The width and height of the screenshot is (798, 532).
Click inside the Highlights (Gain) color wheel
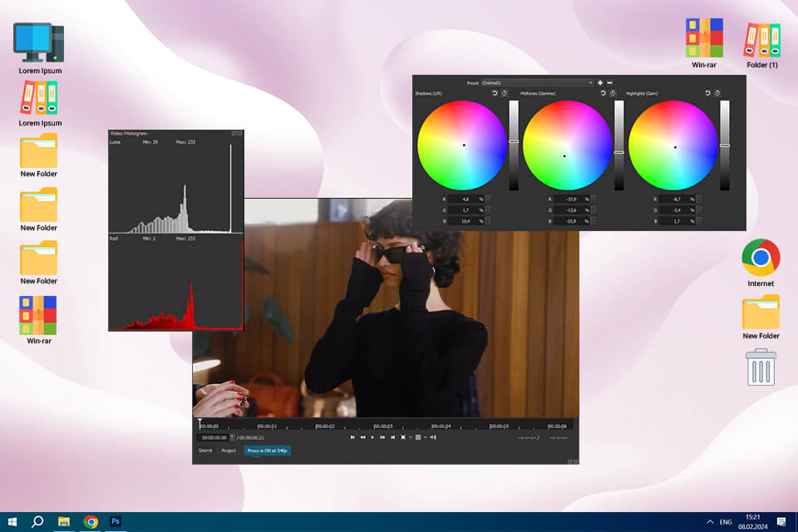pyautogui.click(x=672, y=145)
